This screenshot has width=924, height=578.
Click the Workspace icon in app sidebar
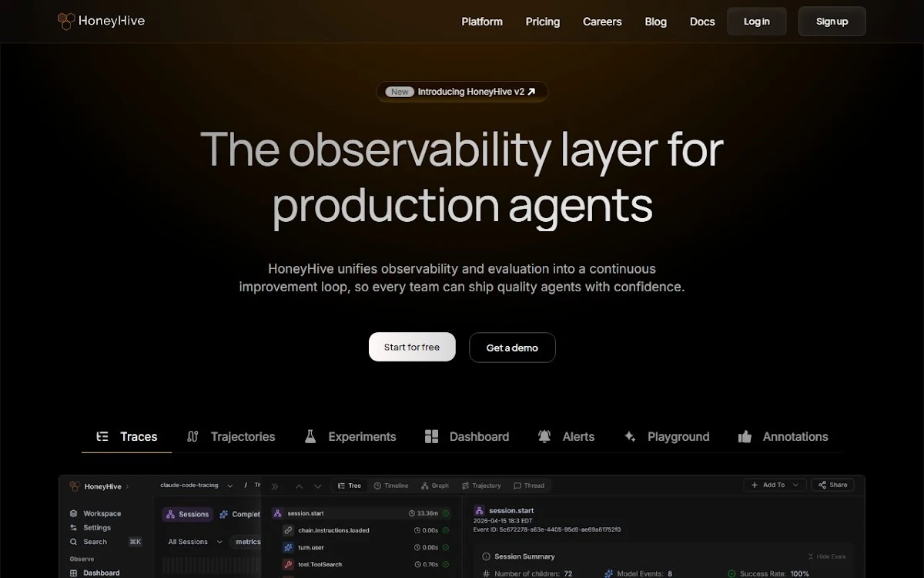click(x=74, y=513)
